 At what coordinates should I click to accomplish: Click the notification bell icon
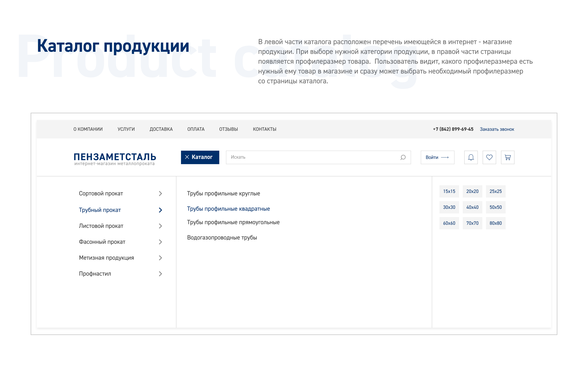471,157
